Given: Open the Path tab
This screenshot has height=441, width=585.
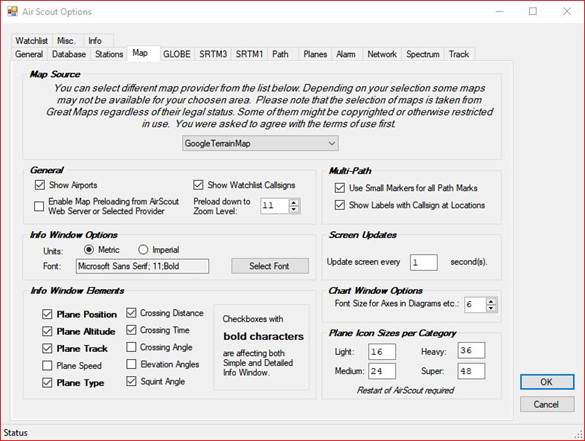Looking at the screenshot, I should click(x=280, y=54).
